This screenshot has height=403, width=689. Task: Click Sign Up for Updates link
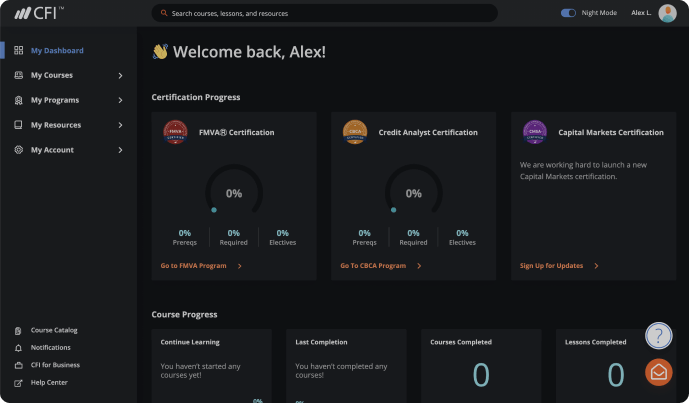(552, 266)
